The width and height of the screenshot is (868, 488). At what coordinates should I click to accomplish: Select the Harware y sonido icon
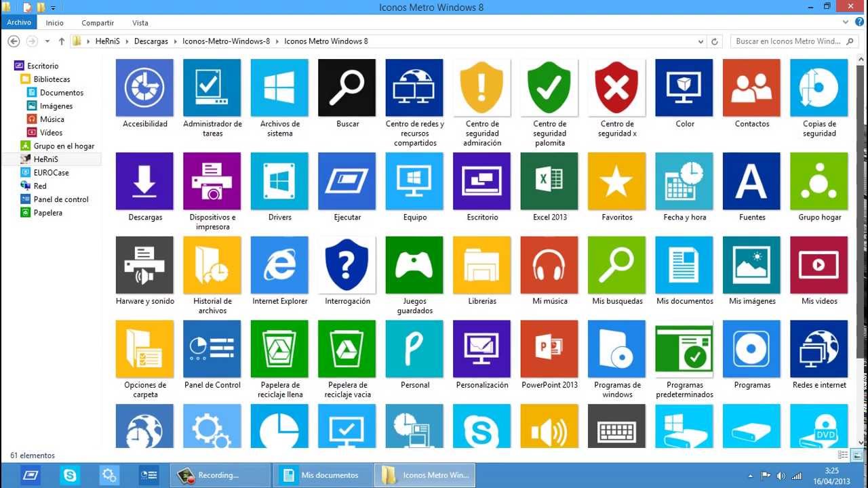click(144, 265)
